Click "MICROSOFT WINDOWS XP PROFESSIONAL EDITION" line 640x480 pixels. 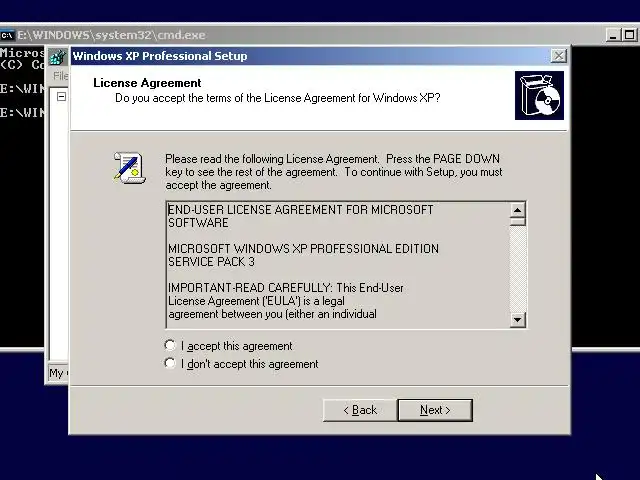pos(303,249)
